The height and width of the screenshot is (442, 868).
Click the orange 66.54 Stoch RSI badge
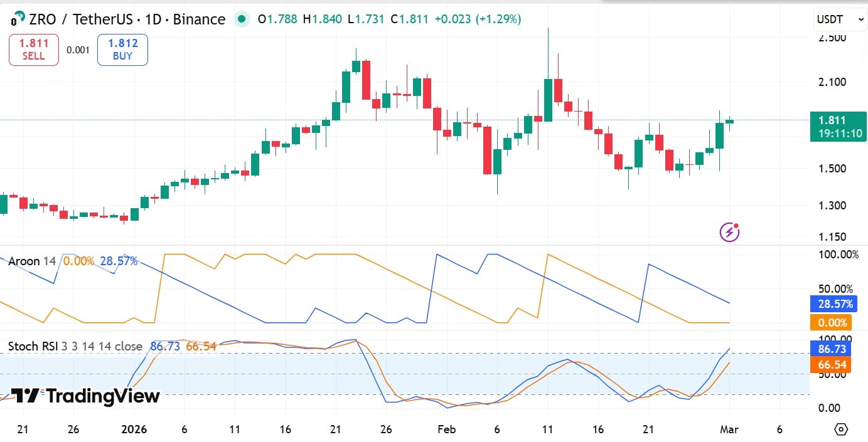click(830, 364)
